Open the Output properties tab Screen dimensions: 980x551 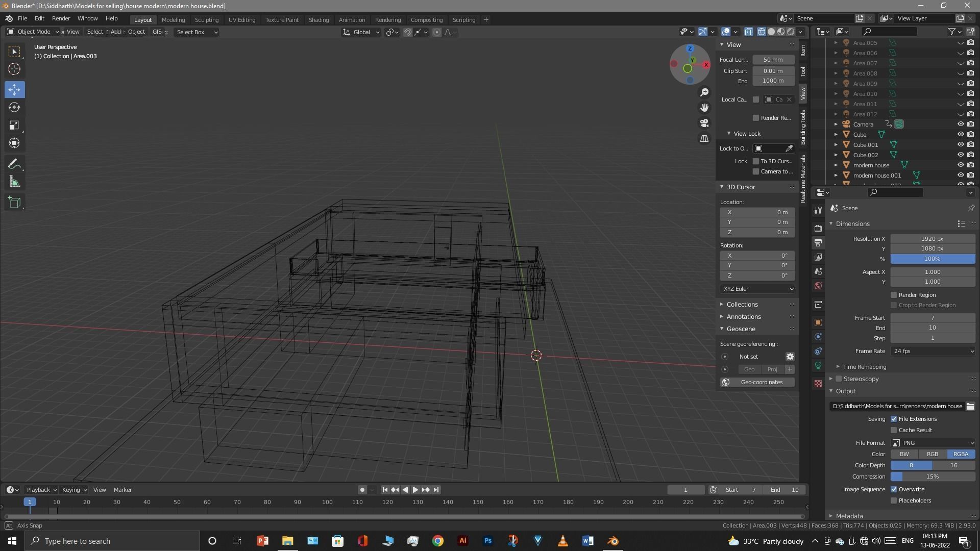click(x=818, y=242)
